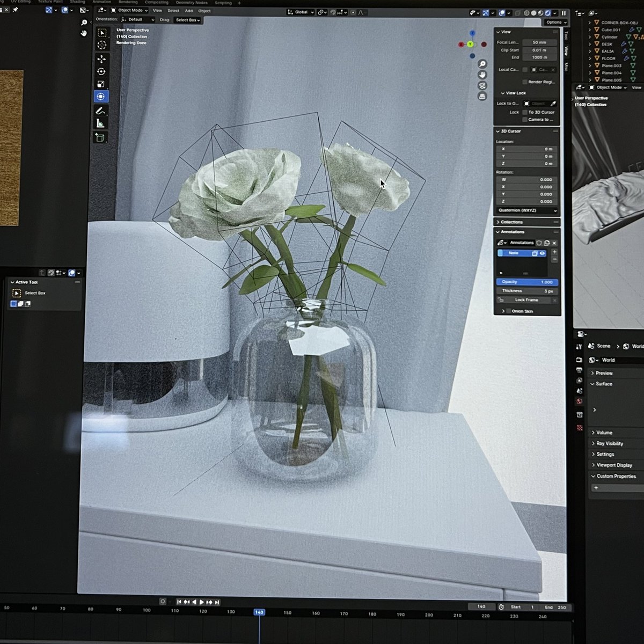Viewport: 644px width, 644px height.
Task: Hide the Note annotation layer eye
Action: pos(542,253)
